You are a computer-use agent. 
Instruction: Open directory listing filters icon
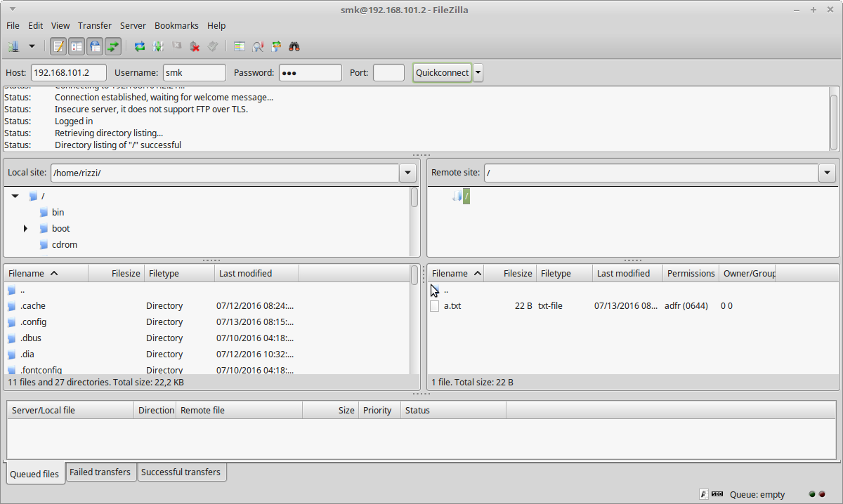240,46
